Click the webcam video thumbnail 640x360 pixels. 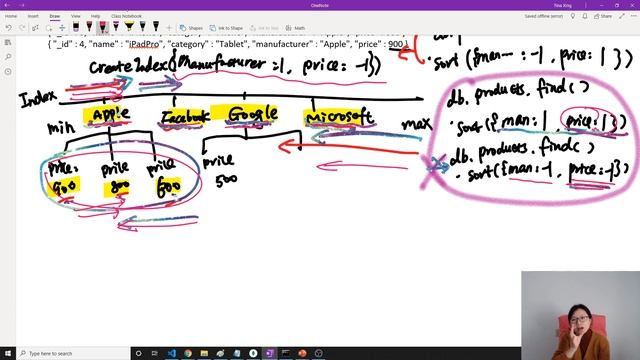[580, 316]
